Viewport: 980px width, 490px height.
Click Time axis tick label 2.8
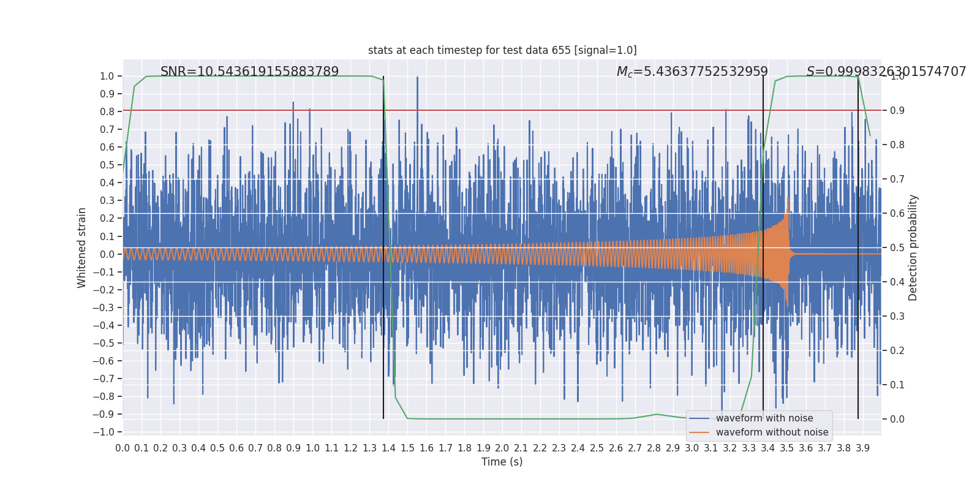click(x=654, y=448)
